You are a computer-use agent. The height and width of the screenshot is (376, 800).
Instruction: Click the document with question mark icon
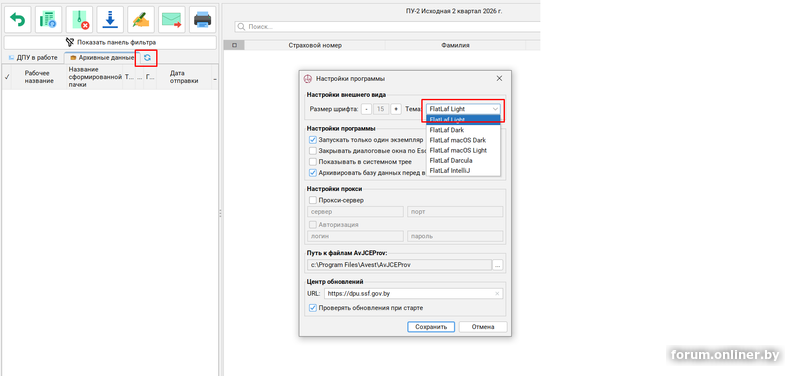point(48,20)
